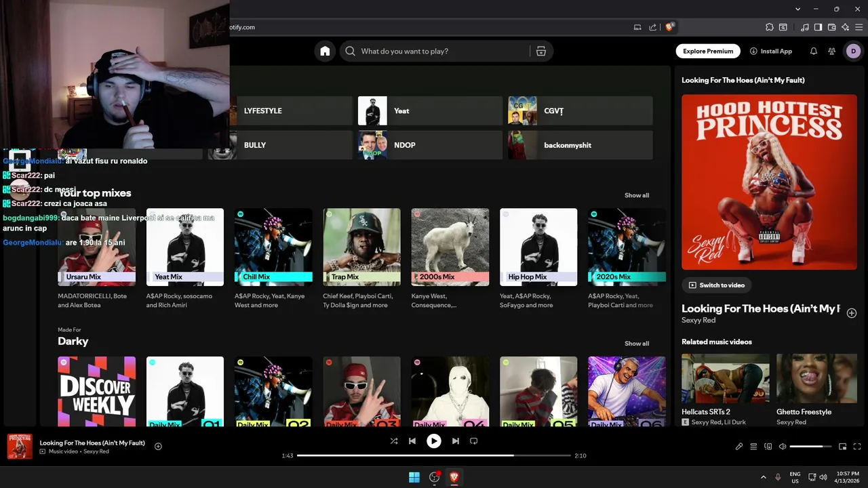Click Sexyy Red artist link under song title
The width and height of the screenshot is (868, 488).
698,321
